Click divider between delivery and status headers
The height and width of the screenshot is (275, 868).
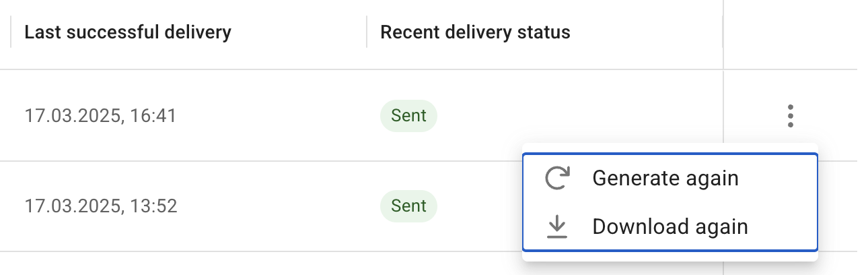tap(367, 32)
